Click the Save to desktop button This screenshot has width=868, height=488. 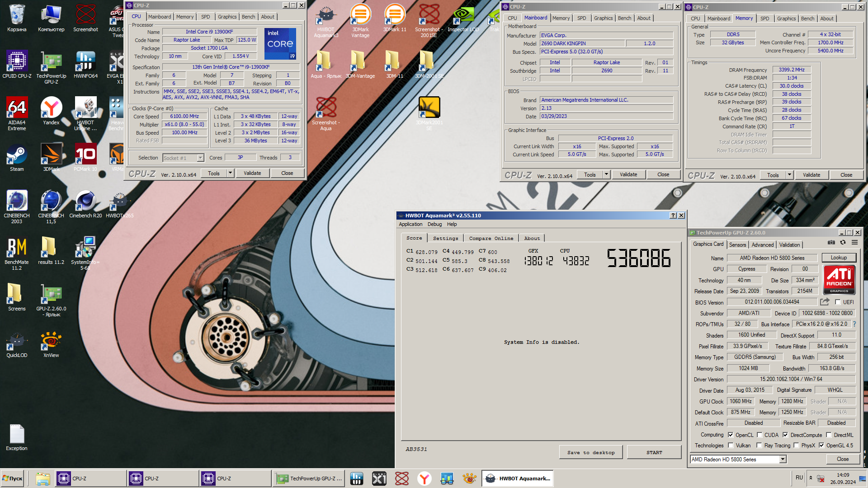click(x=591, y=452)
